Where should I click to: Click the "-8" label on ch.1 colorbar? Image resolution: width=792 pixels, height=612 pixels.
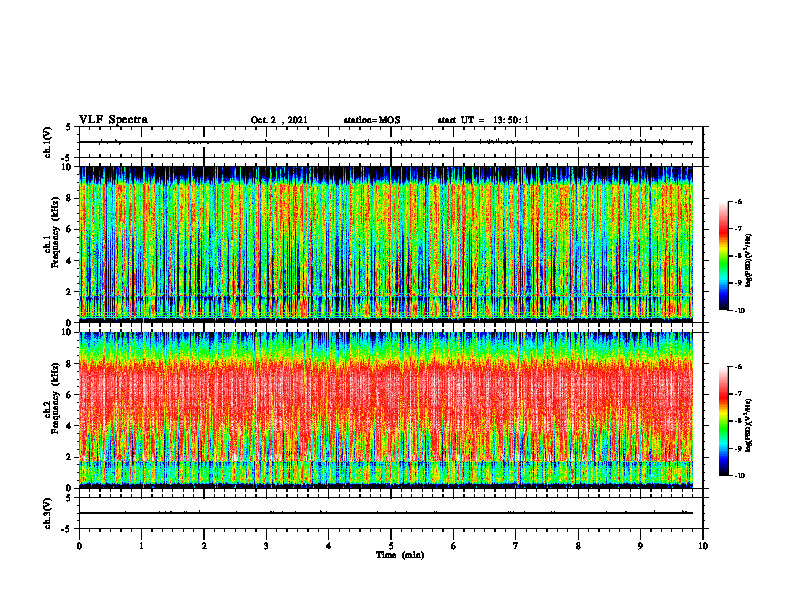point(738,256)
